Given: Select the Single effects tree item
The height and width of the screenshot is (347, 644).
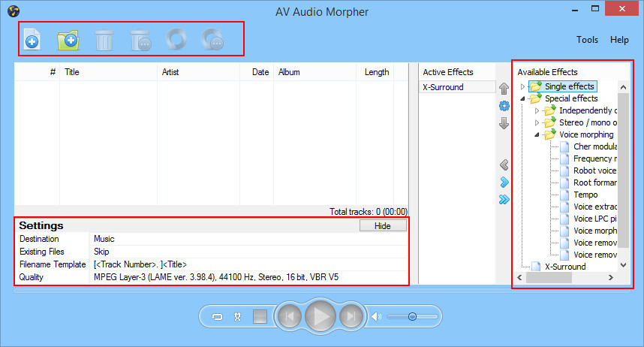Looking at the screenshot, I should pyautogui.click(x=569, y=86).
